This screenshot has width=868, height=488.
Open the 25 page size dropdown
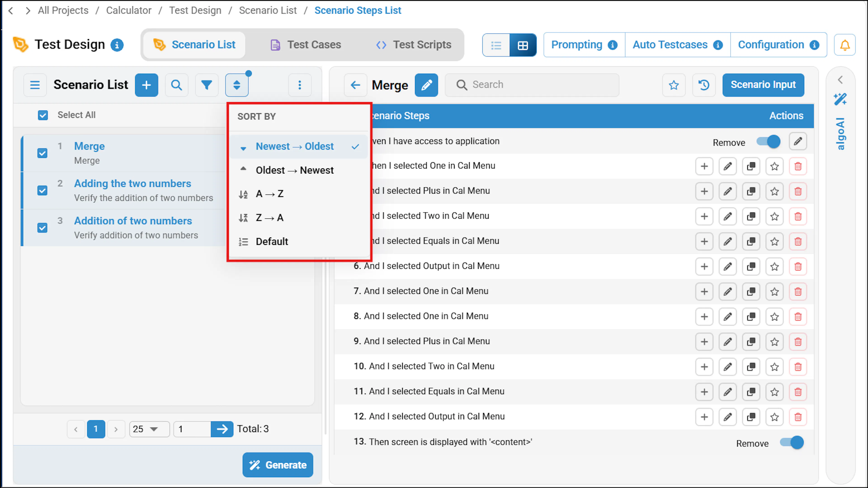[x=149, y=429]
